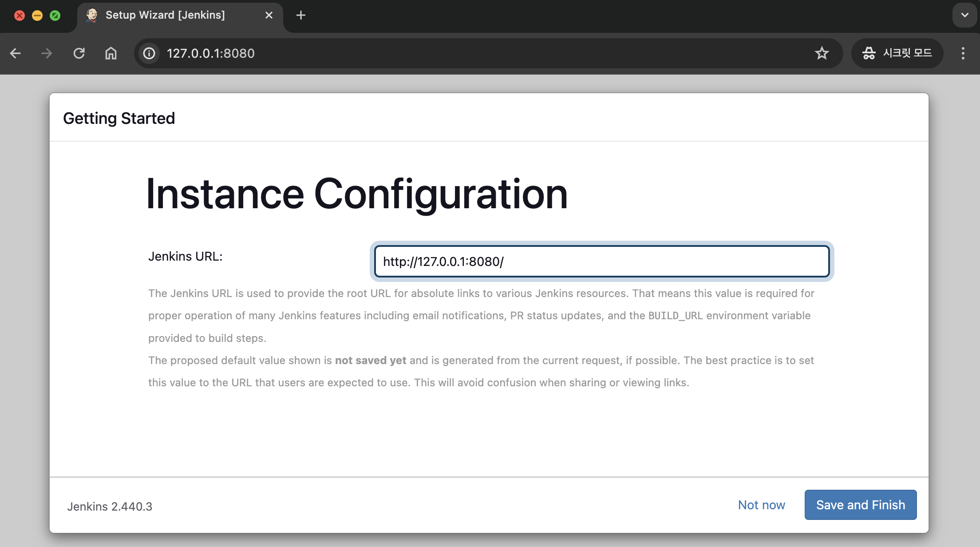Screen dimensions: 980x547
Task: Click the Jenkins favicon in the tab
Action: point(92,15)
